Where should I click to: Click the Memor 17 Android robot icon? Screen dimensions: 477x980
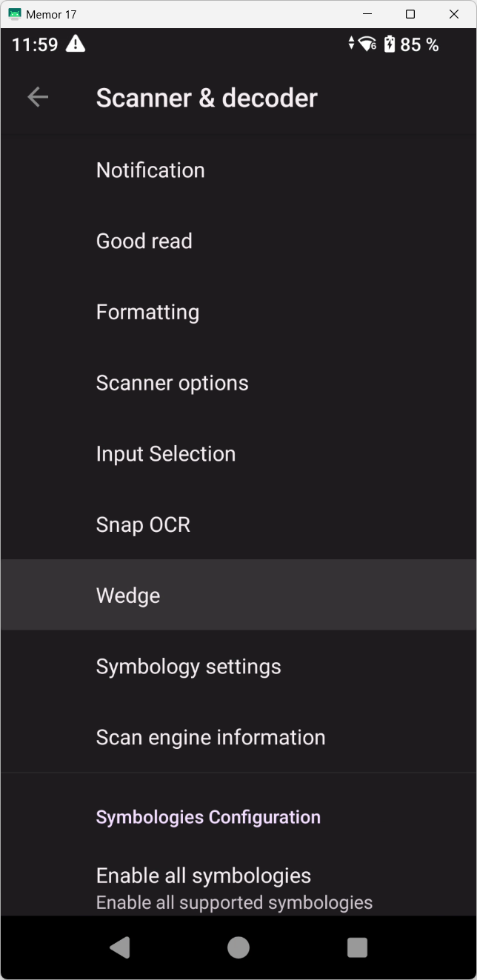[x=13, y=13]
